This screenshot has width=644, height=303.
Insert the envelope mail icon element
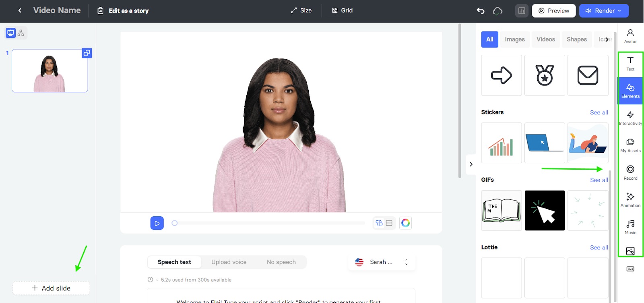point(588,75)
